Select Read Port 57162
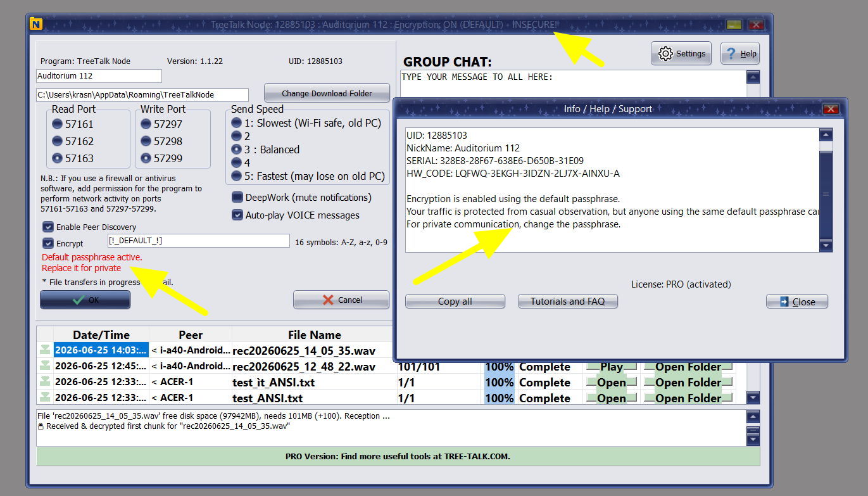868x496 pixels. tap(58, 141)
